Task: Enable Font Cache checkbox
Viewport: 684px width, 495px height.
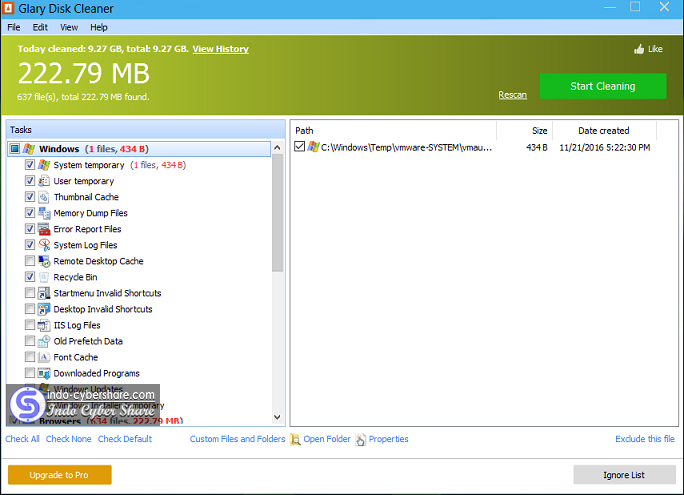Action: (x=30, y=357)
